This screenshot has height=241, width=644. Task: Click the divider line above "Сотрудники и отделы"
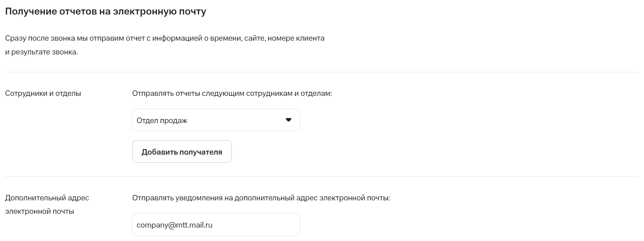tap(322, 72)
